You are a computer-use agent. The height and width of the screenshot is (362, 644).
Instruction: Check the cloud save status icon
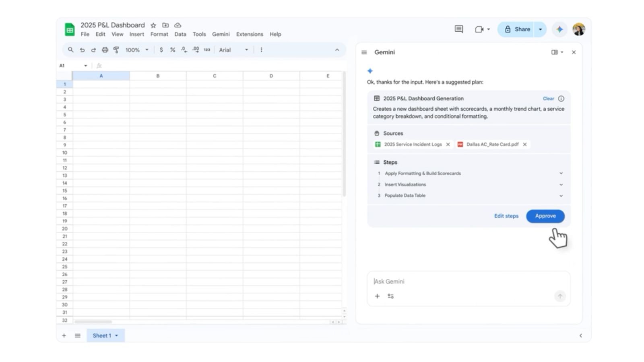click(178, 25)
